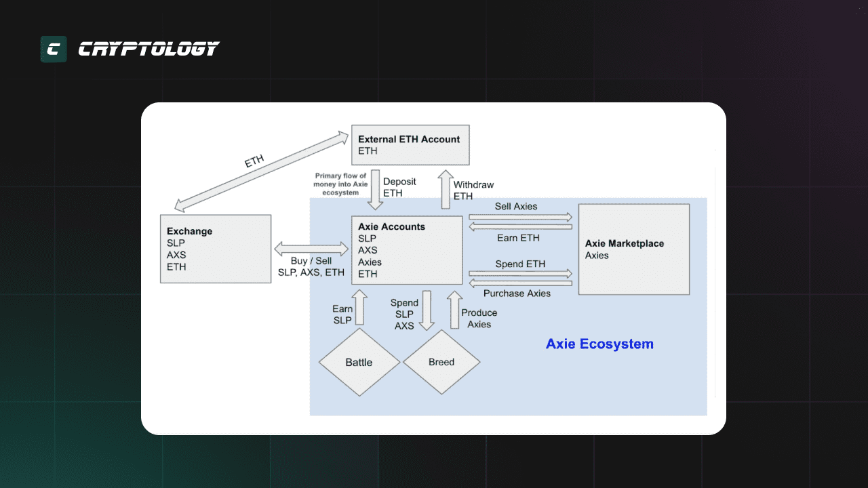The width and height of the screenshot is (868, 488).
Task: Click the 'Withdraw ETH' label
Action: [x=473, y=190]
